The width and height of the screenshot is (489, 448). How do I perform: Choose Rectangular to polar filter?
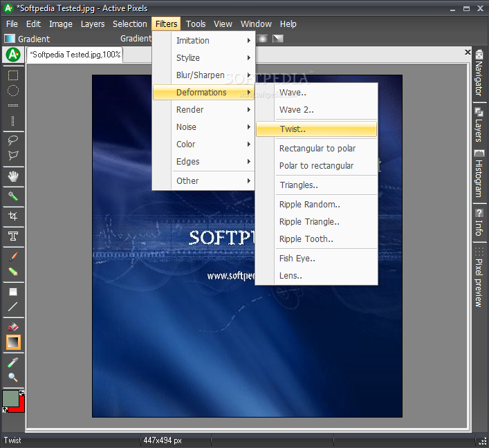pyautogui.click(x=316, y=149)
